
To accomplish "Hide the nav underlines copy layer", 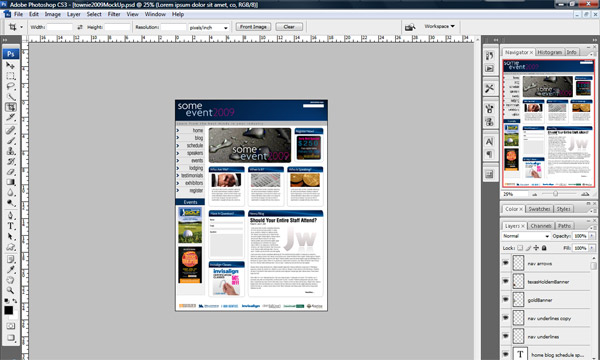I will pyautogui.click(x=505, y=318).
